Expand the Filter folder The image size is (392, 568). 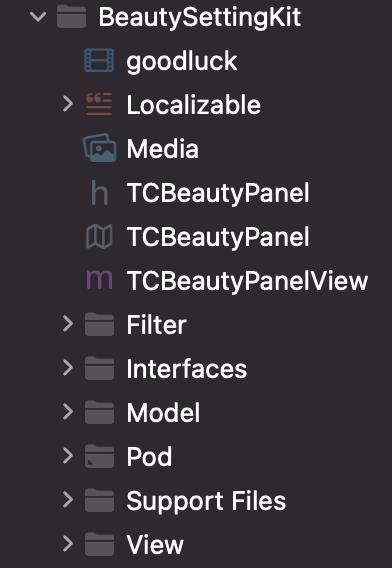pos(67,324)
